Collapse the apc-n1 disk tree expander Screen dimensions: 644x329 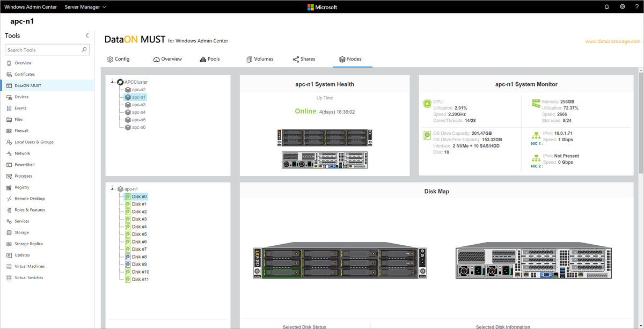[113, 188]
